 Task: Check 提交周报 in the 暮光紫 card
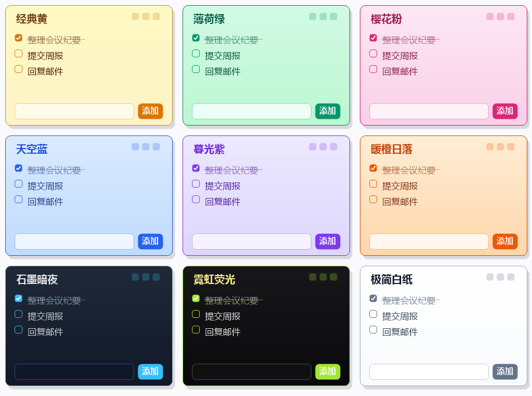point(196,184)
